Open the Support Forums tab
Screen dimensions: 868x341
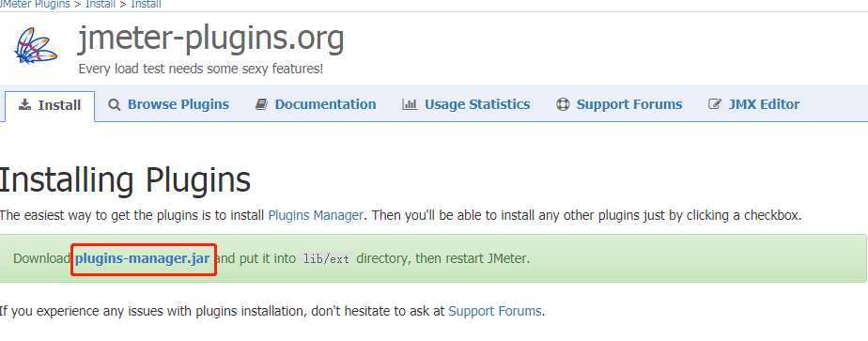pos(619,104)
